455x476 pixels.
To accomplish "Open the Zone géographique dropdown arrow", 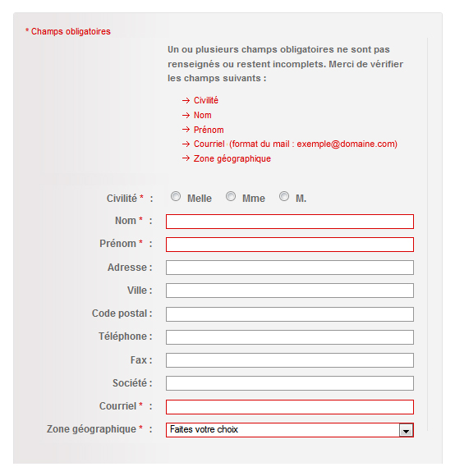I will pyautogui.click(x=406, y=430).
